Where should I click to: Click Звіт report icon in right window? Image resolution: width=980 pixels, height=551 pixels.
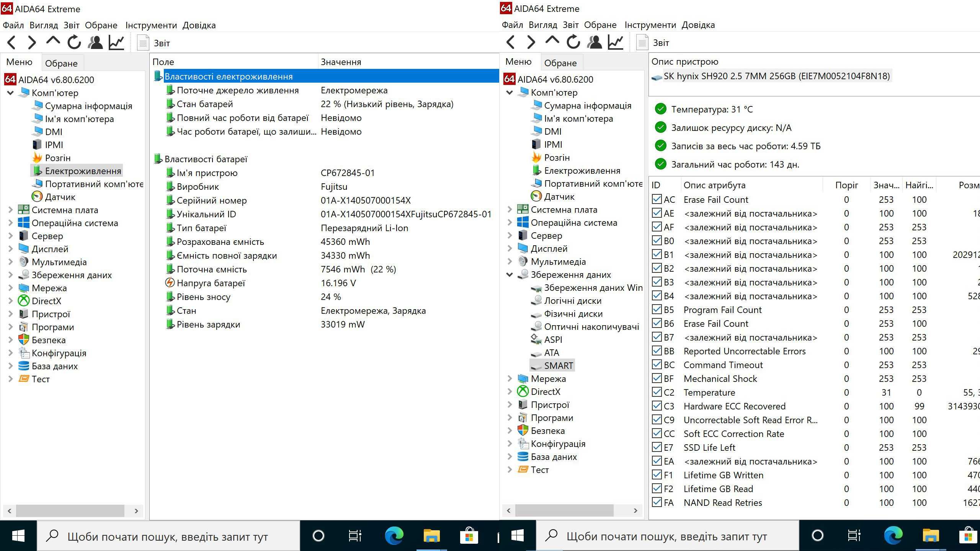click(x=642, y=42)
